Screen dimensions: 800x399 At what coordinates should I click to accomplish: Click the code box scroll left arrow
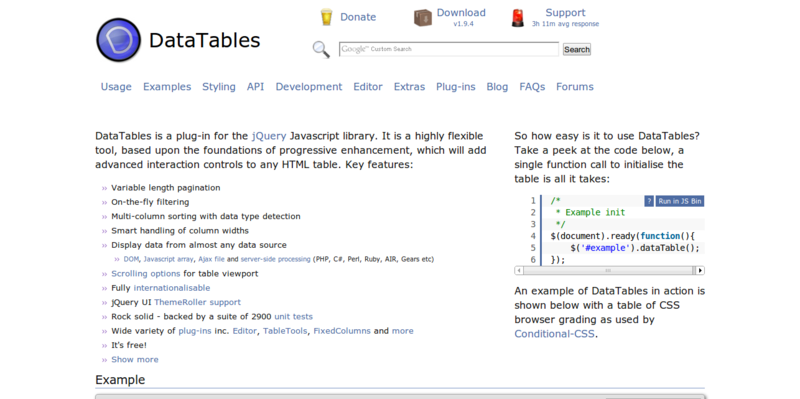(519, 270)
